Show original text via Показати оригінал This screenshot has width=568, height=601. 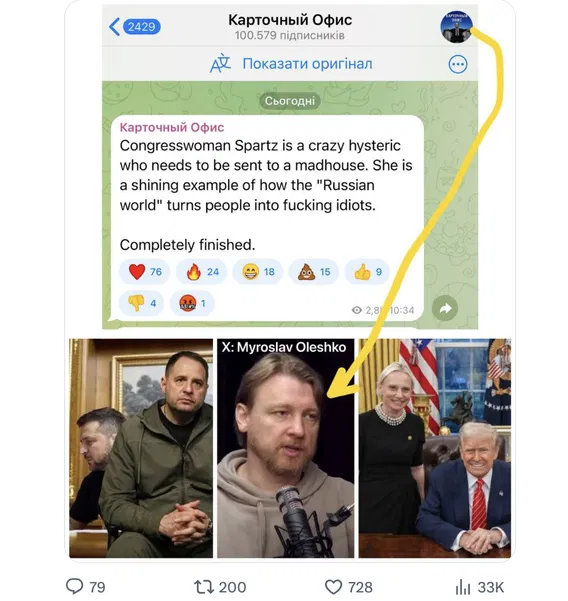coord(307,64)
